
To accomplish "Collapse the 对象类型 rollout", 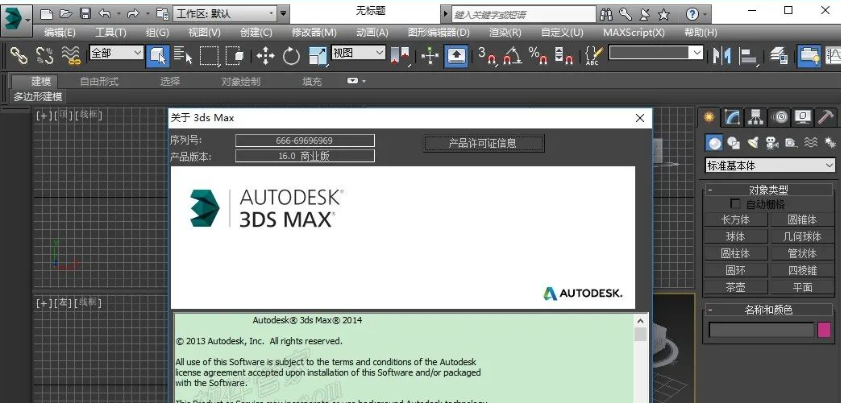I will coord(769,189).
